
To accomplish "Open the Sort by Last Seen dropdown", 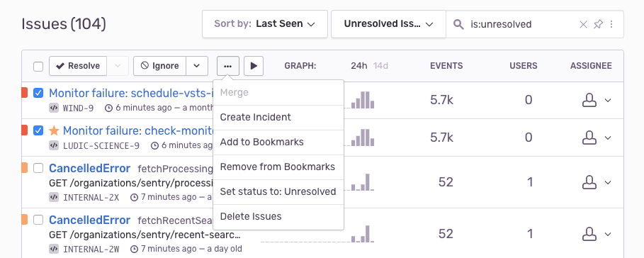I will (x=265, y=24).
